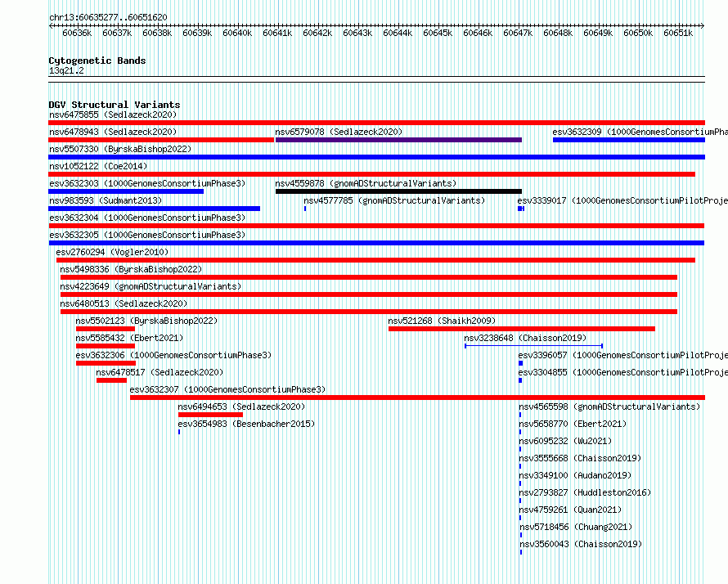Click the Cytogenetic Bands track title
728x584 pixels.
tap(97, 61)
